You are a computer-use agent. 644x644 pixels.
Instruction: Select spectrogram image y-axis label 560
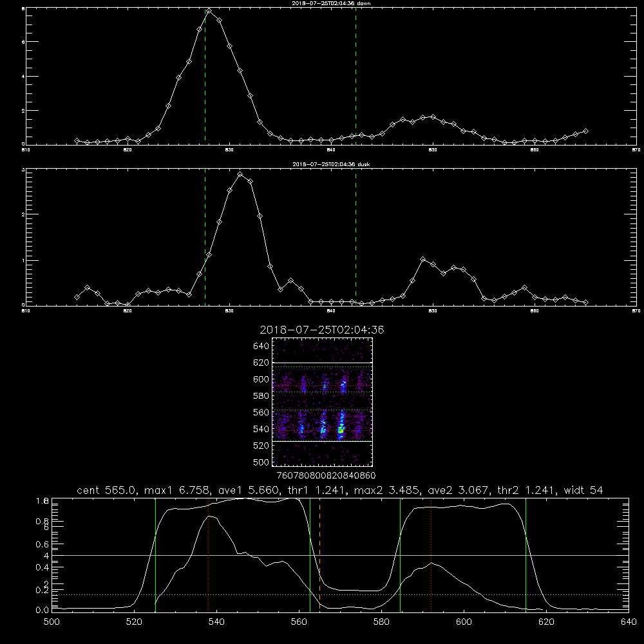pyautogui.click(x=261, y=412)
